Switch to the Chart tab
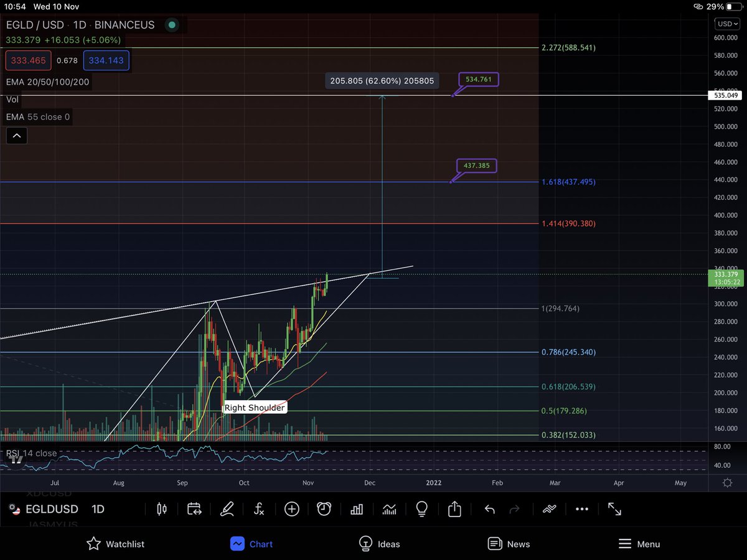The height and width of the screenshot is (560, 747). [x=251, y=544]
